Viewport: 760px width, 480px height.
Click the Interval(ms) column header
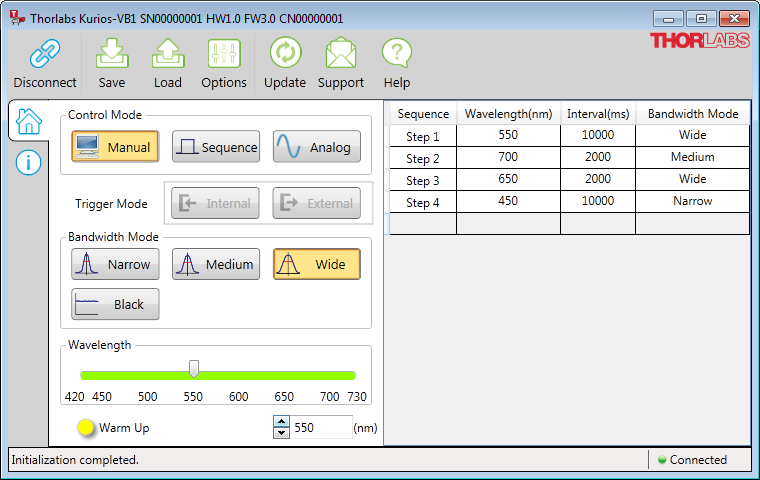(598, 114)
